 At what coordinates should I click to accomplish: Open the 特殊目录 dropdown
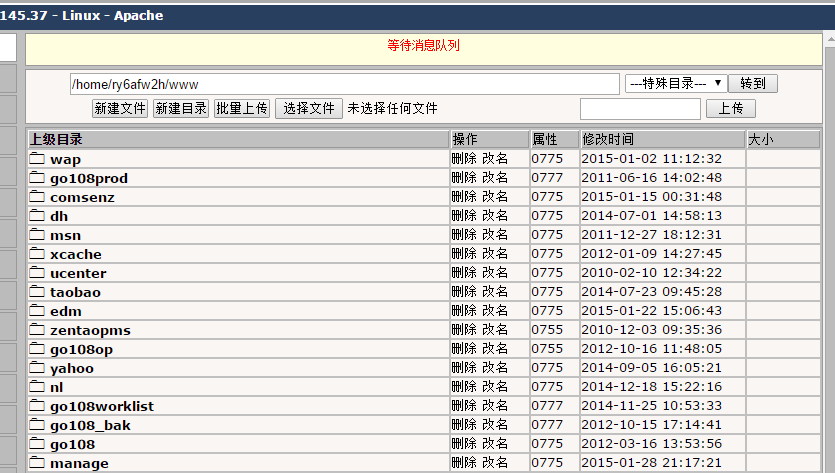pyautogui.click(x=676, y=83)
